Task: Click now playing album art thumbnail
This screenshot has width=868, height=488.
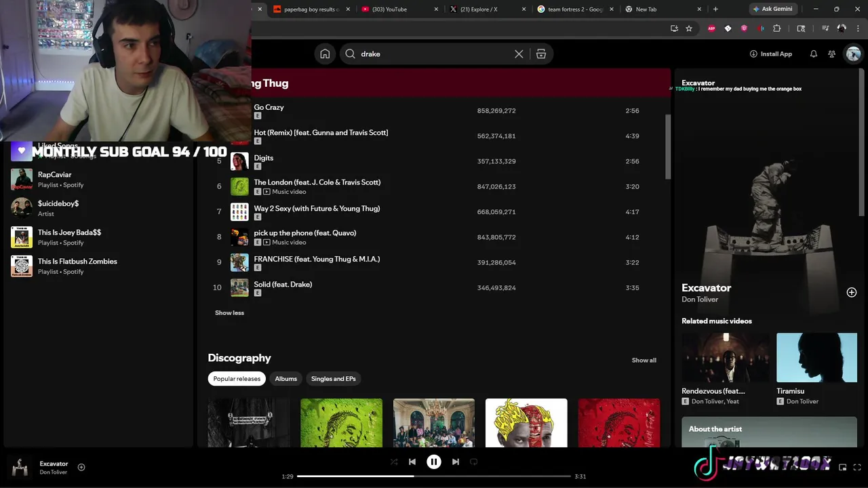Action: point(20,467)
